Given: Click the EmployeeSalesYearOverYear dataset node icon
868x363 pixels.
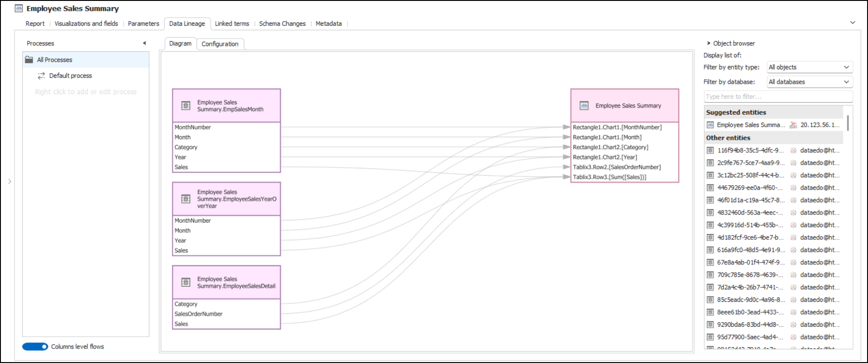Looking at the screenshot, I should pos(185,199).
